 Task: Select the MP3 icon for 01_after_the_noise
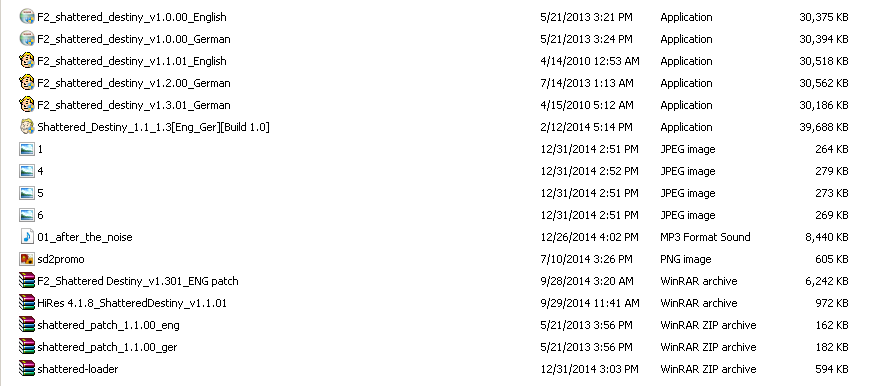coord(27,237)
